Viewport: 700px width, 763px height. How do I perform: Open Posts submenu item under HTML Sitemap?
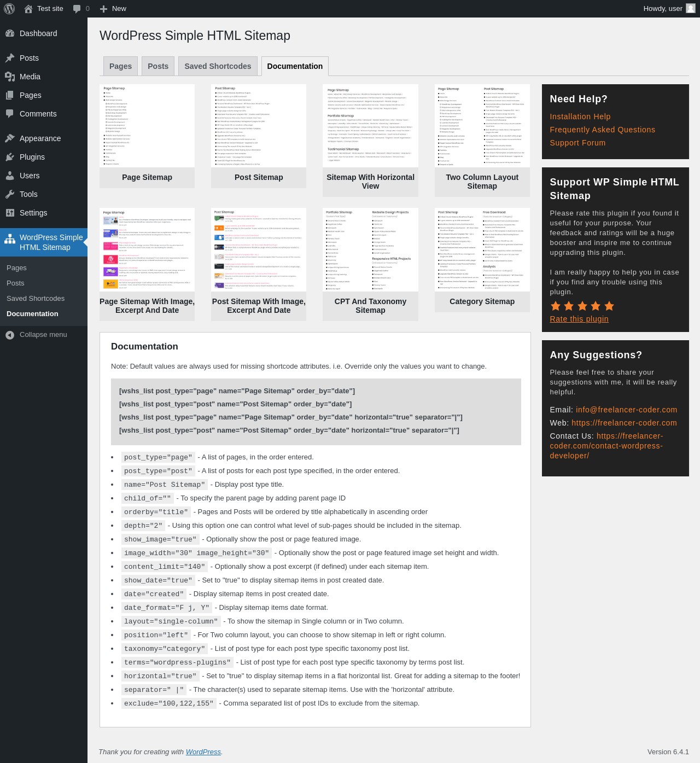(15, 283)
